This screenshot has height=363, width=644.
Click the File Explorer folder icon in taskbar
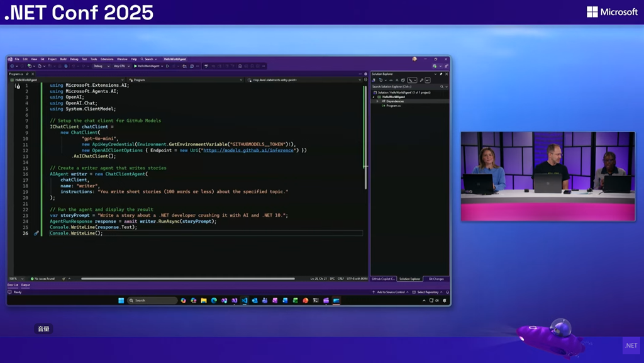[x=204, y=301]
